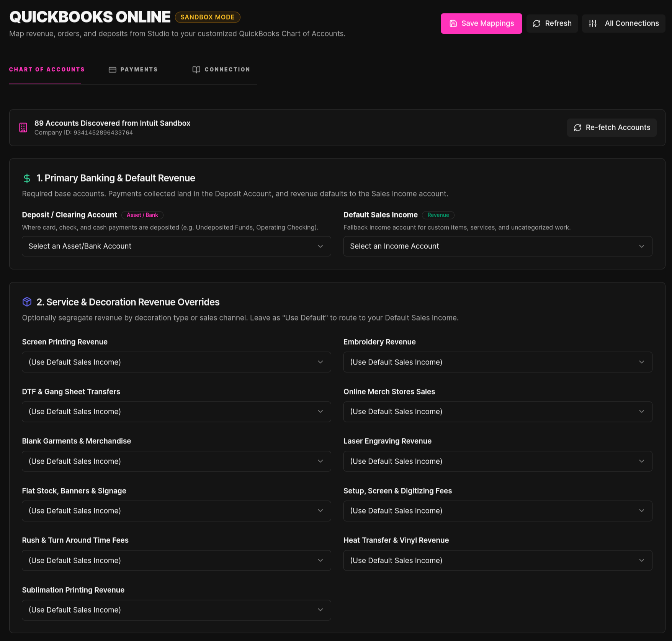Expand the Heat Transfer & Vinyl Revenue dropdown
Screen dimensions: 672x641
point(497,560)
